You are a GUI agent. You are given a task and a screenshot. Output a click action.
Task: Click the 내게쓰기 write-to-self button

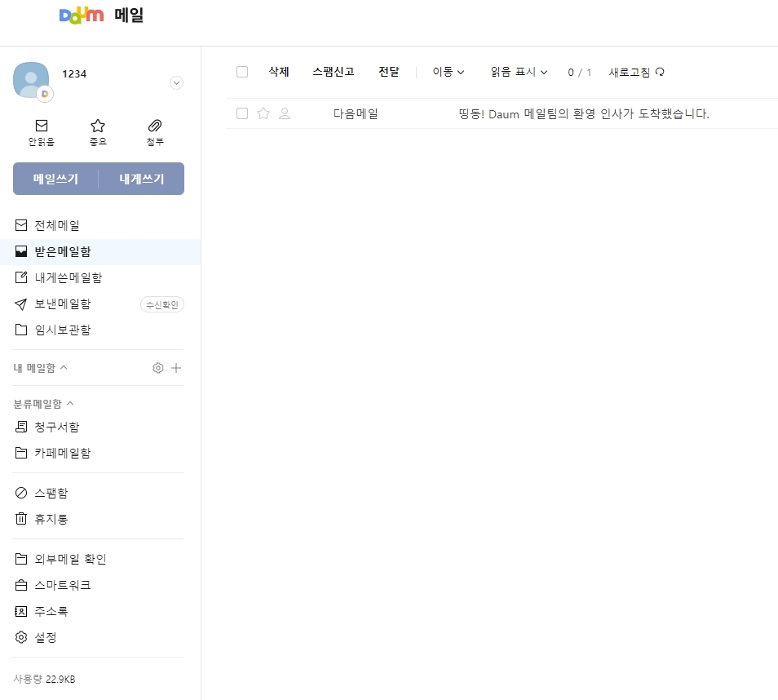click(x=141, y=179)
